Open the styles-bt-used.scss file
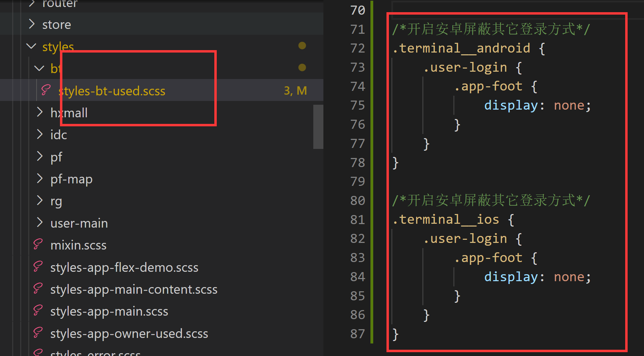Viewport: 644px width, 356px height. pyautogui.click(x=112, y=91)
